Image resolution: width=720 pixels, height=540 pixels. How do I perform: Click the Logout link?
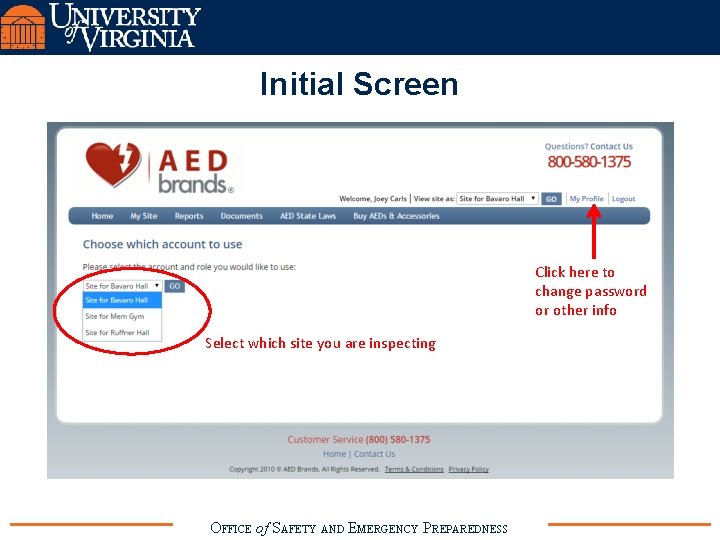coord(623,198)
